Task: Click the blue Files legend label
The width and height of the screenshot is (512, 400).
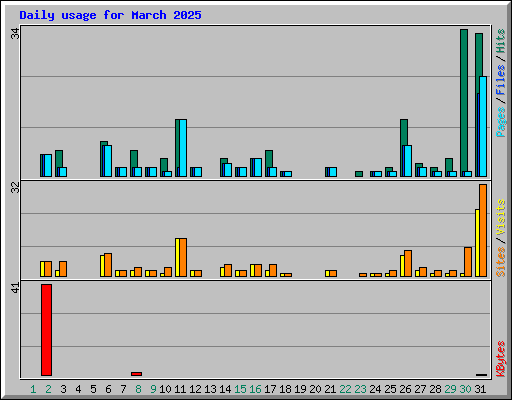Action: 500,79
